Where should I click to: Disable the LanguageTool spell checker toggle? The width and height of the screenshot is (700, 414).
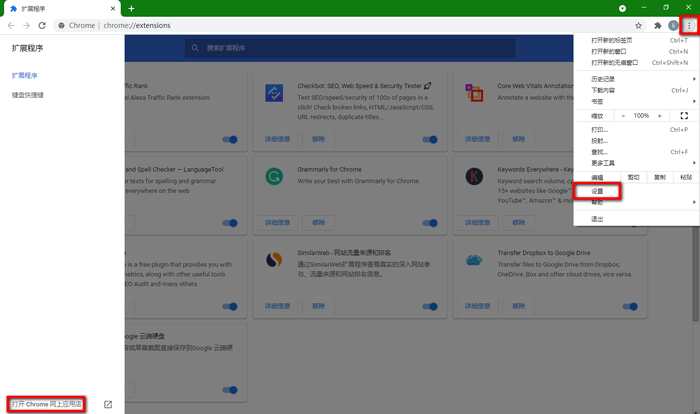230,223
